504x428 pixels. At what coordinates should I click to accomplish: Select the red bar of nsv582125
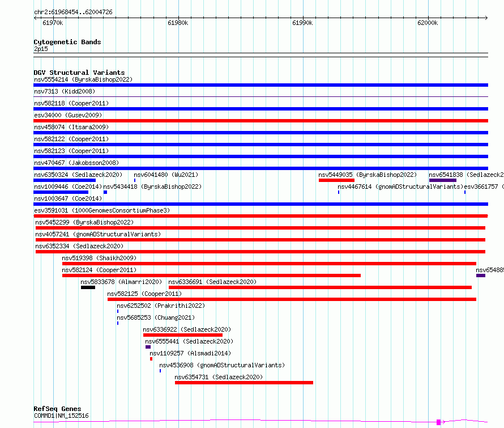[292, 299]
